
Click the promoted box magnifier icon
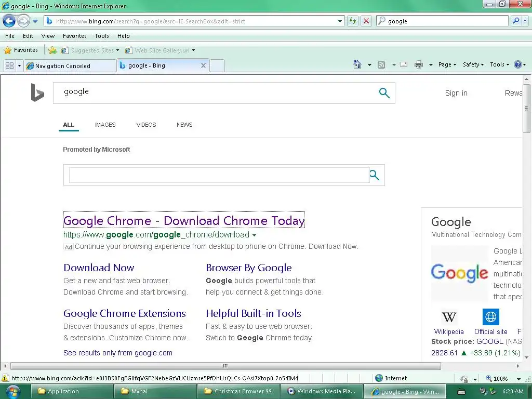(x=374, y=175)
